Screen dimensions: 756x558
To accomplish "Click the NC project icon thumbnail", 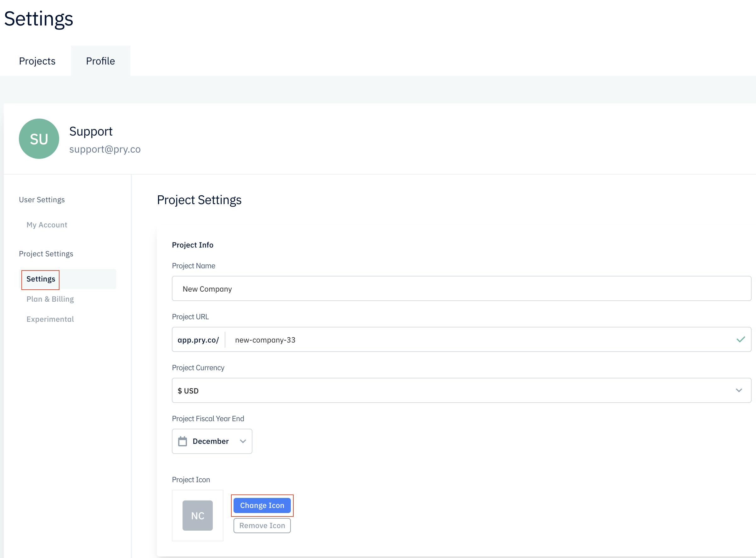I will pos(198,516).
